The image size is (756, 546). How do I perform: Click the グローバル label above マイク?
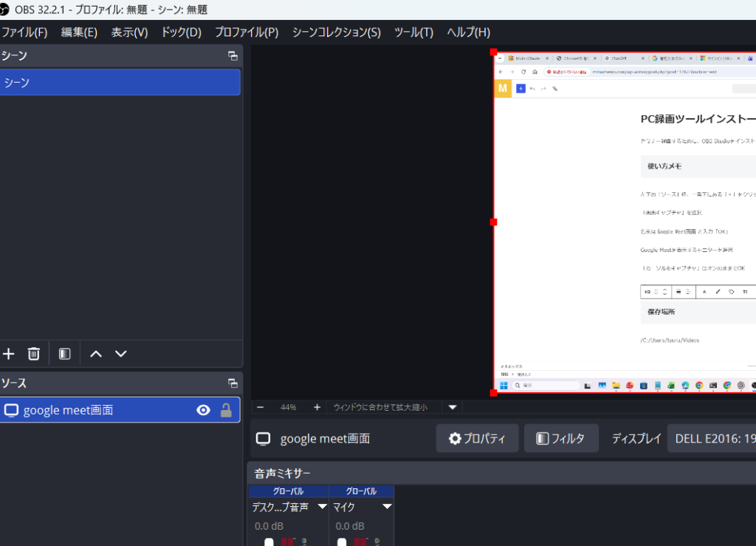361,491
